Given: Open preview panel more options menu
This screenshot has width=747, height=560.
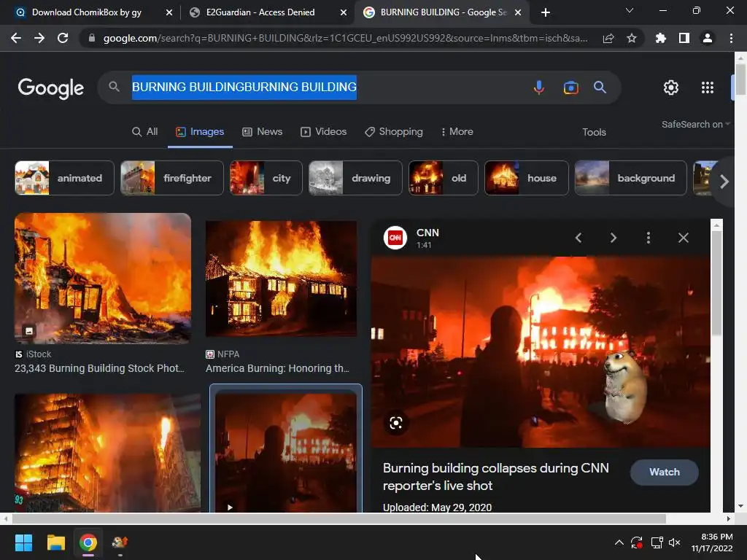Looking at the screenshot, I should [x=649, y=238].
